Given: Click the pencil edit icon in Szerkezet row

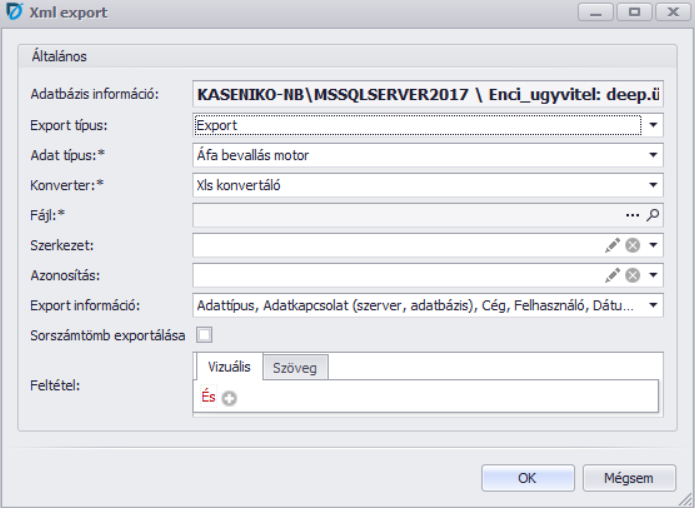Looking at the screenshot, I should point(612,245).
